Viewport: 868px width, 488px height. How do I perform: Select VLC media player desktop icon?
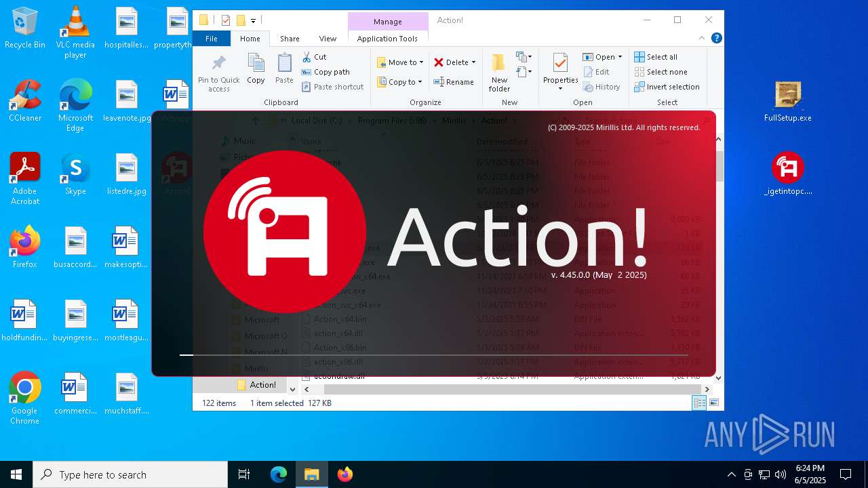tap(75, 33)
